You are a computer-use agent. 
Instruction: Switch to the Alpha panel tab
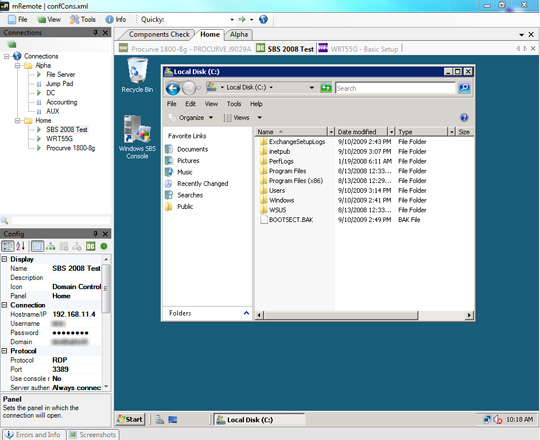point(239,34)
